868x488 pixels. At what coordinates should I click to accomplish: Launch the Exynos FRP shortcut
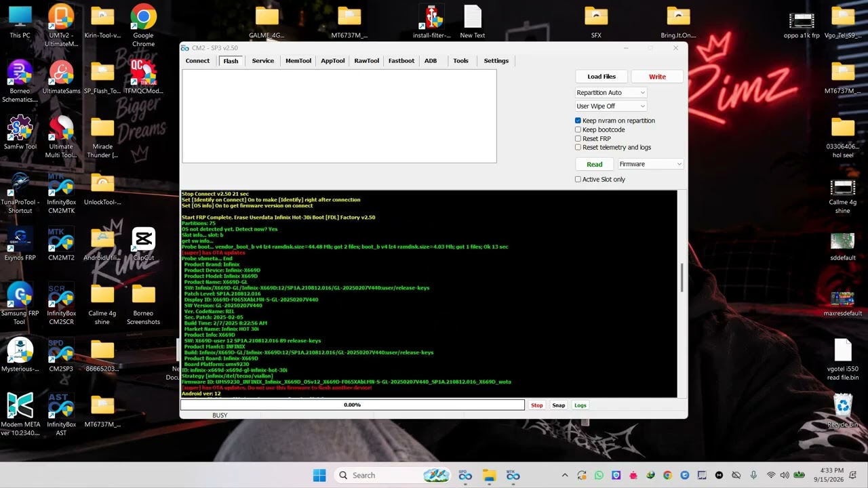(20, 244)
